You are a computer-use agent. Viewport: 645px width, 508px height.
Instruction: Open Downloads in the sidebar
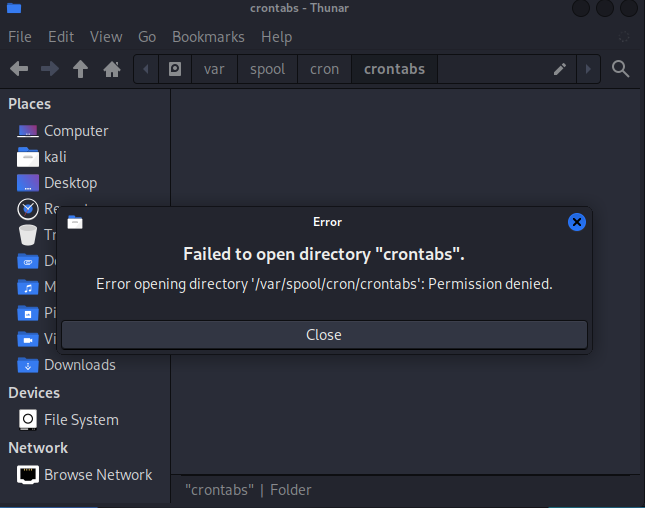[x=79, y=365]
